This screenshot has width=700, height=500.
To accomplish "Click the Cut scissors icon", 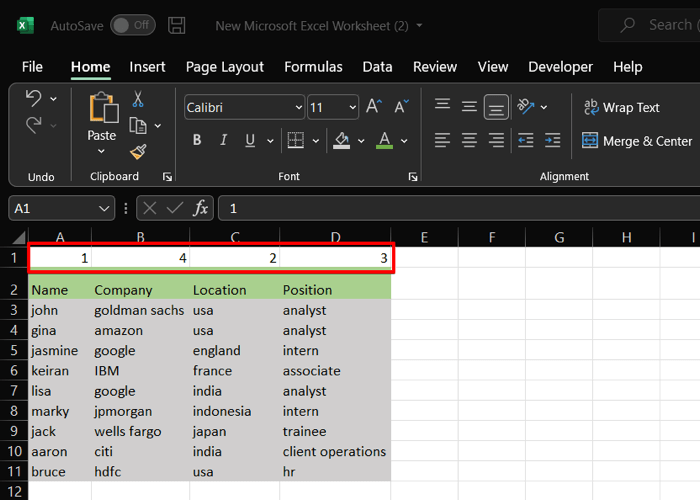I will tap(138, 99).
